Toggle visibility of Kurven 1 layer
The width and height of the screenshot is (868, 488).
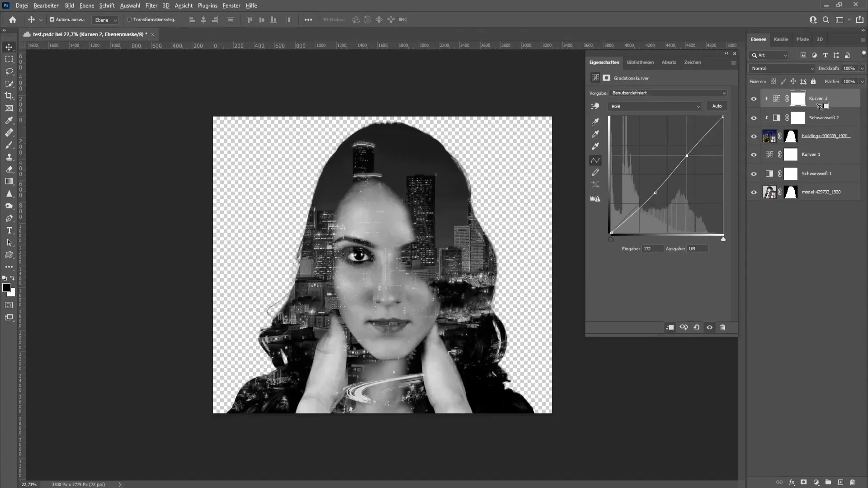[754, 155]
